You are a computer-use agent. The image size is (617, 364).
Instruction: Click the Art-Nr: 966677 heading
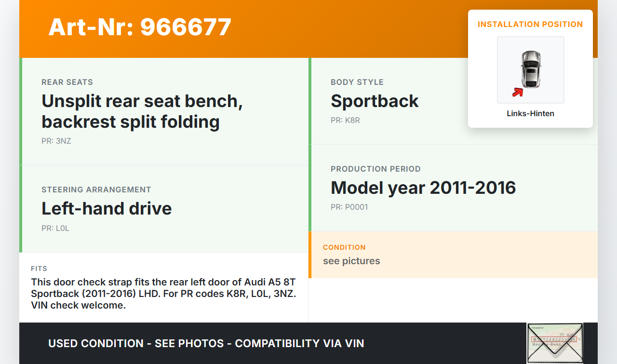tap(140, 27)
